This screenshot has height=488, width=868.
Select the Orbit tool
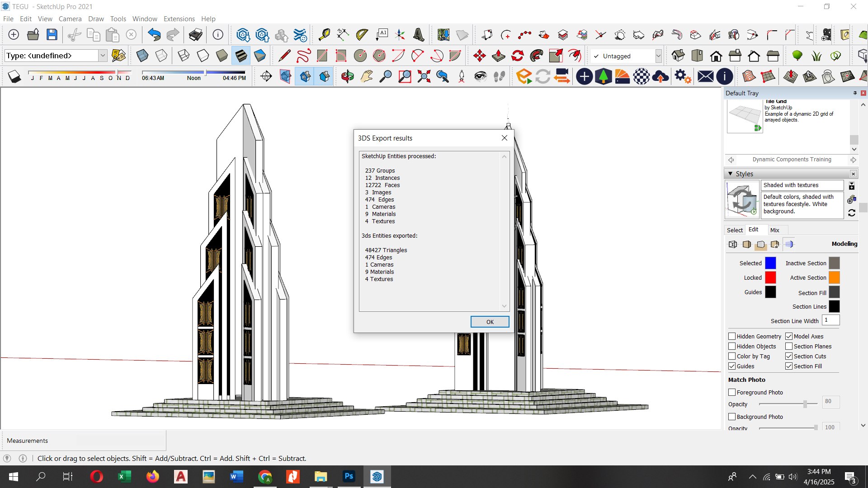(347, 76)
